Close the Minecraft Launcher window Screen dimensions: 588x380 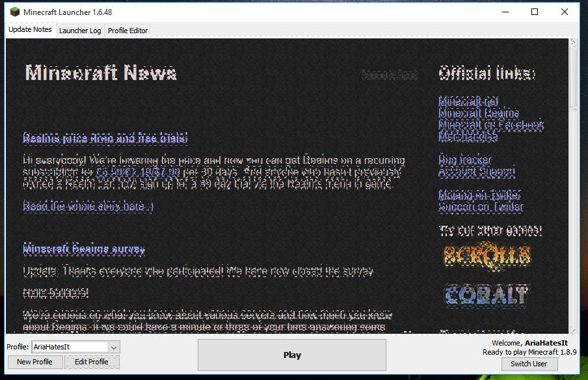[565, 12]
